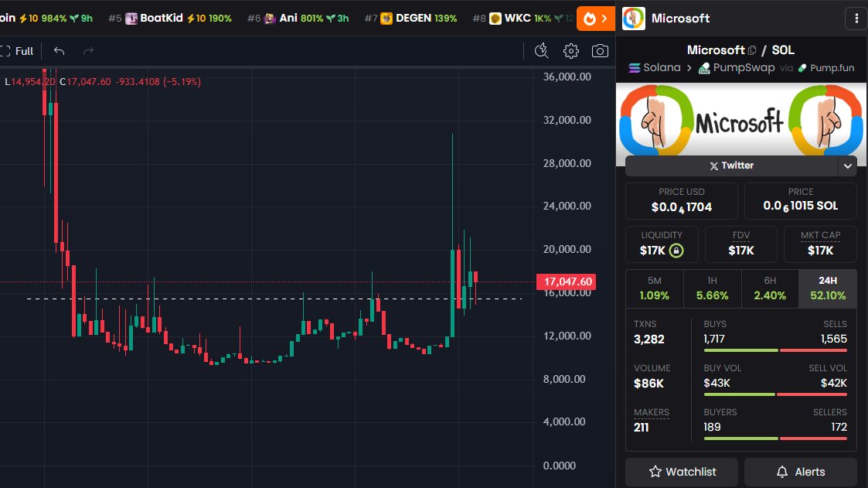Click the TXNS value 3,282
Viewport: 868px width, 488px height.
(648, 339)
